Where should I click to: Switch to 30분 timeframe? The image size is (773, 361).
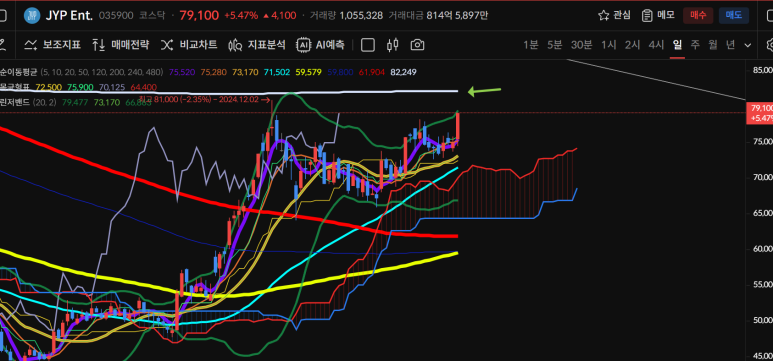click(x=581, y=45)
